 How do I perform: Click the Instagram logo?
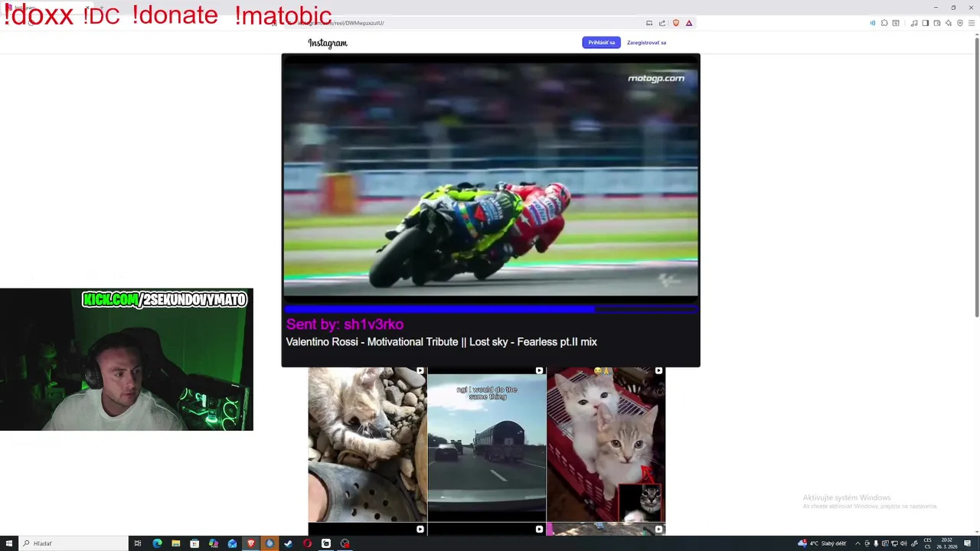point(328,43)
